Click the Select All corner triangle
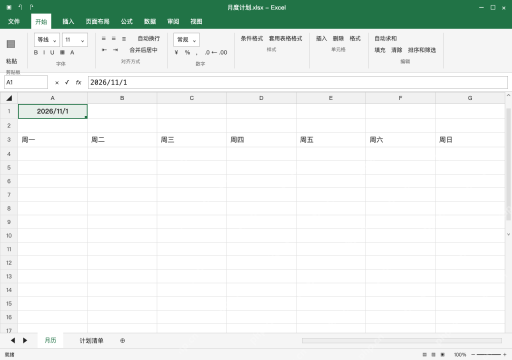 [x=9, y=98]
